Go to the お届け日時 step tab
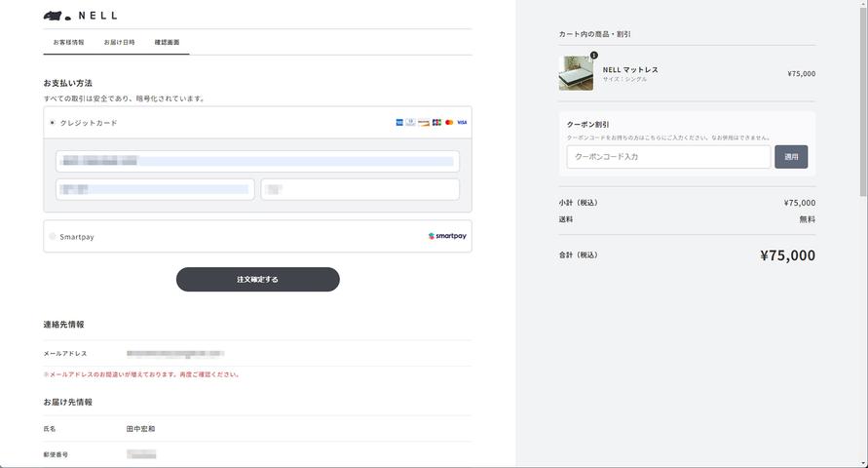The height and width of the screenshot is (468, 868). (x=119, y=42)
